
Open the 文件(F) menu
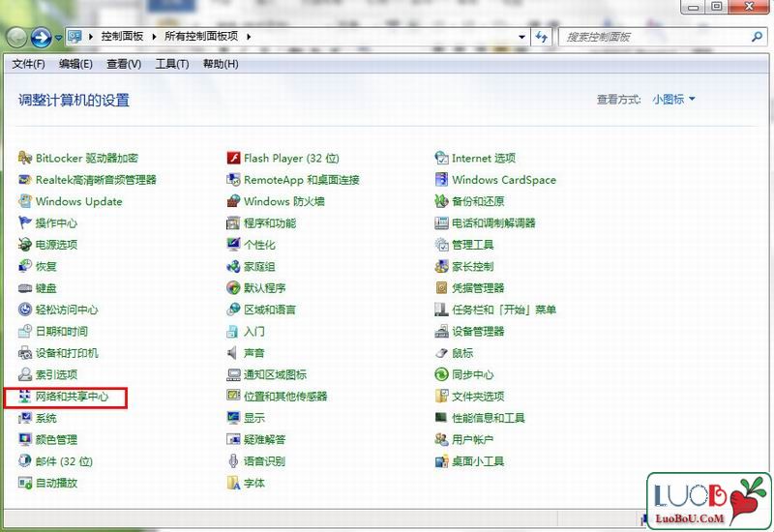(x=29, y=64)
